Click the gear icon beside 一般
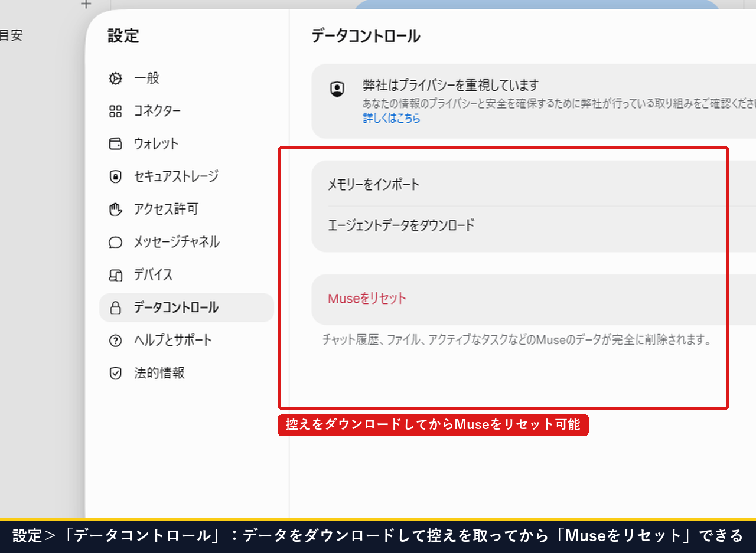Screen dimensions: 756x553 click(116, 78)
